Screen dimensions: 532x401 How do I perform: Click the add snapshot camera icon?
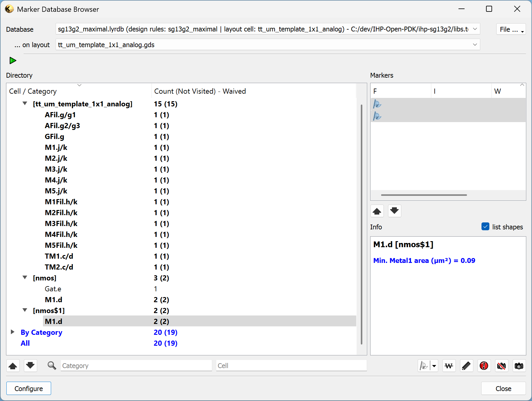(519, 366)
